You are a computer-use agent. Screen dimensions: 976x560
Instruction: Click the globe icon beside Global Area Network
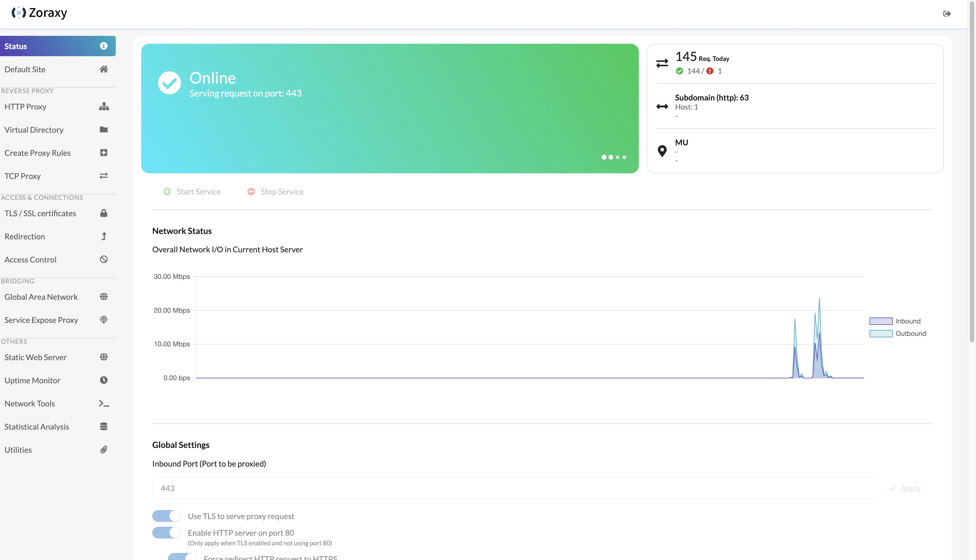coord(103,297)
